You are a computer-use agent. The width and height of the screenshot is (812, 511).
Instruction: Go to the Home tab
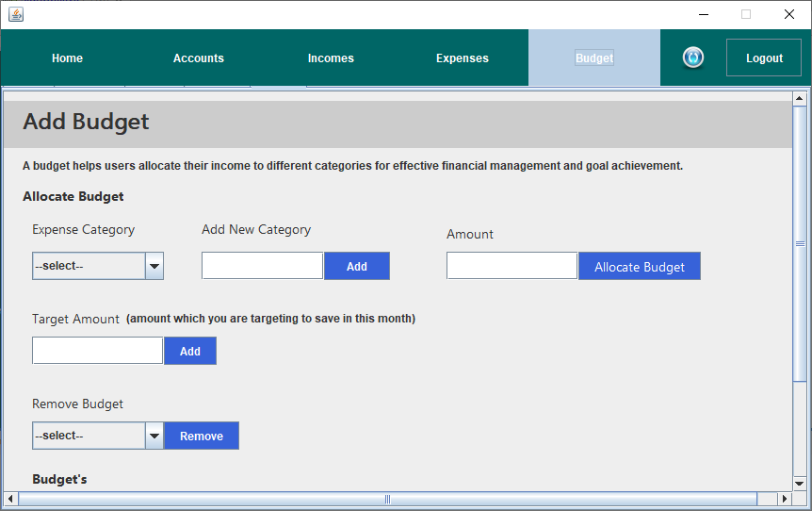click(67, 58)
